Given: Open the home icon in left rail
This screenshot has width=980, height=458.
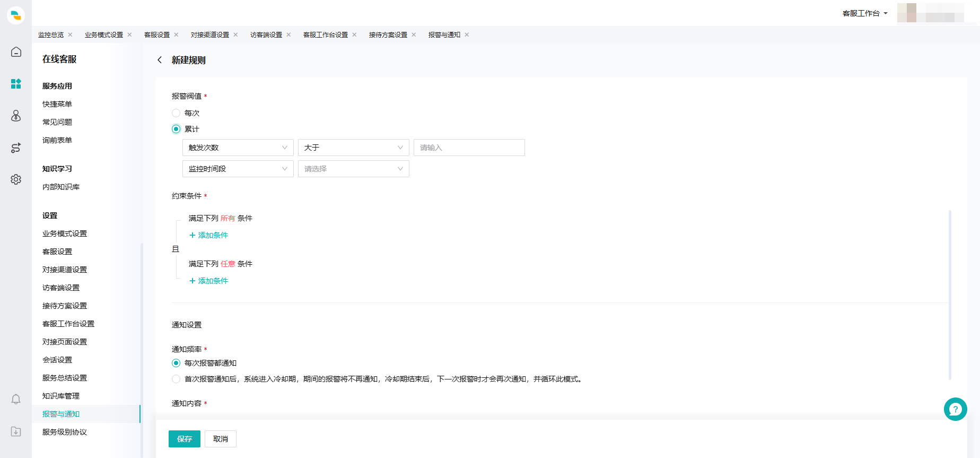Looking at the screenshot, I should pos(16,52).
